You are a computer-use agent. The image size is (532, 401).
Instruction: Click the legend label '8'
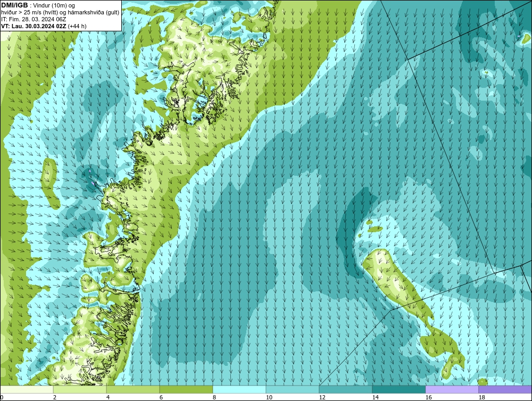pos(214,397)
